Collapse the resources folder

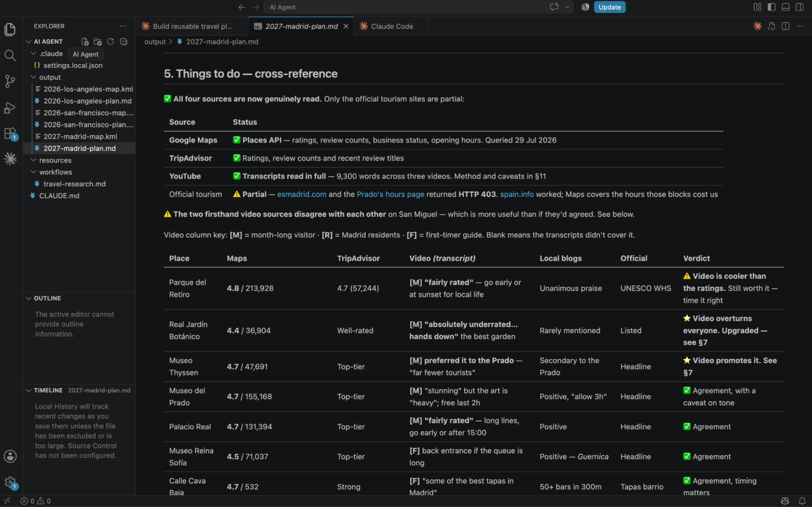(x=33, y=160)
